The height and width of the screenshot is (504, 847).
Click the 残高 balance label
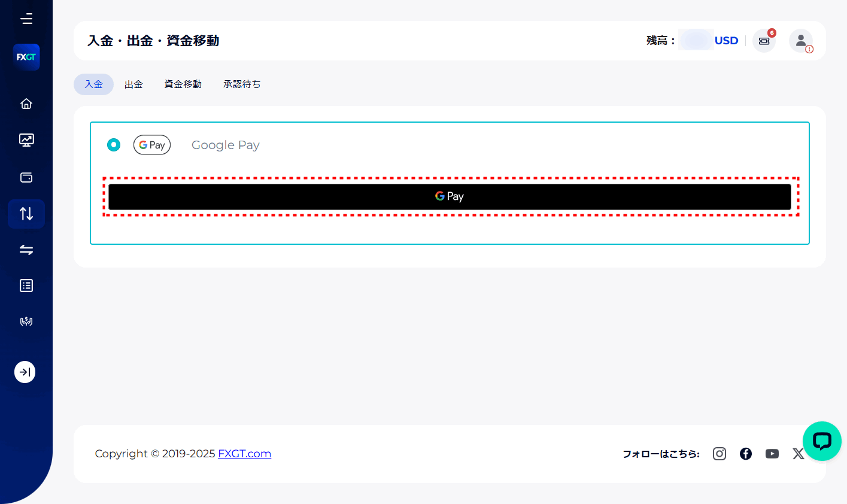(x=661, y=41)
